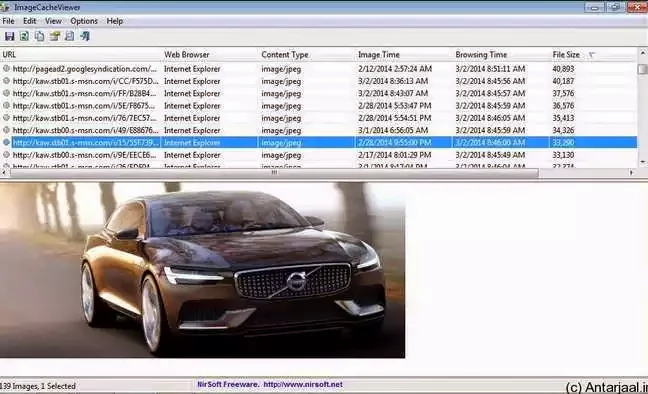648x394 pixels.
Task: Click the Image Time 3/2/2014 8:36:13 AM cell
Action: click(x=393, y=81)
